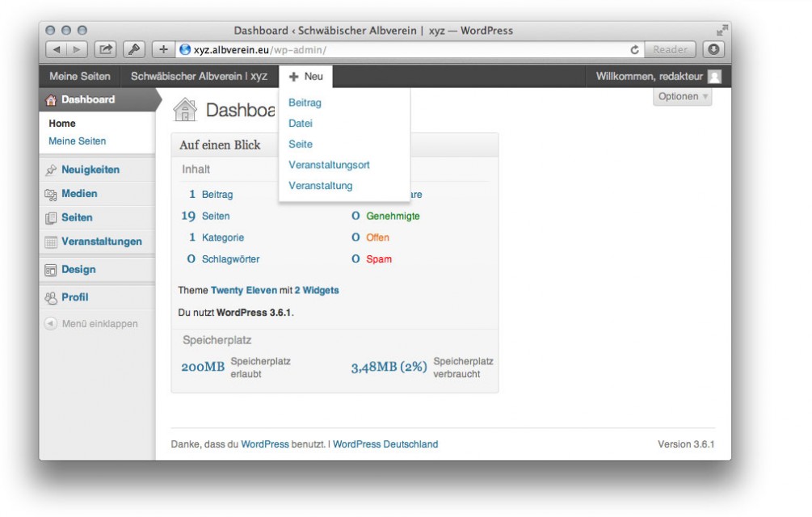Click the plus button beside the address bar

tap(163, 50)
